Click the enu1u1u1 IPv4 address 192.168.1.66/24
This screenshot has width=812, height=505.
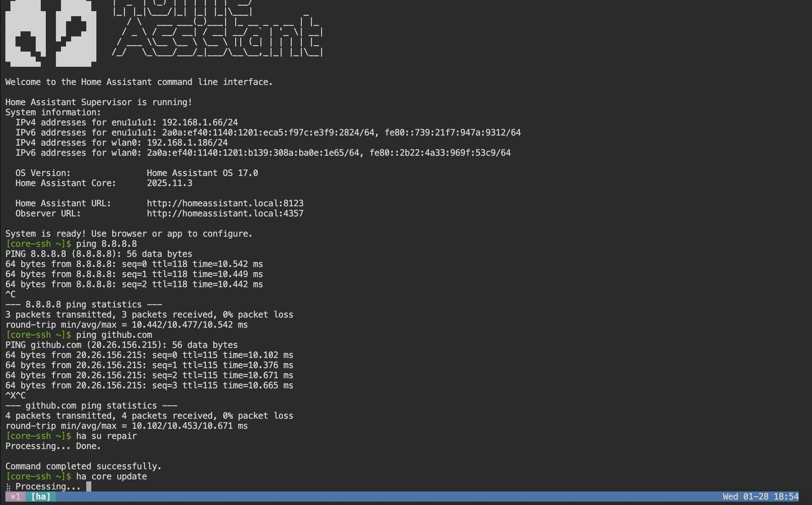click(200, 122)
